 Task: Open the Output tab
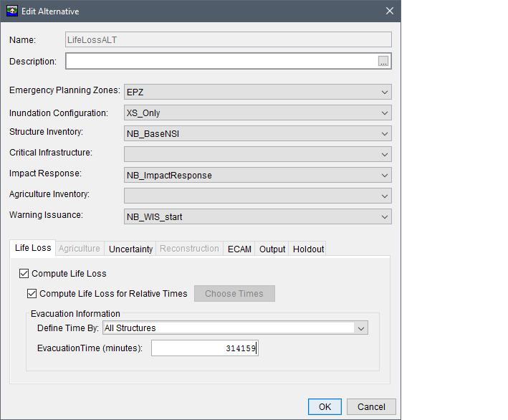click(272, 249)
